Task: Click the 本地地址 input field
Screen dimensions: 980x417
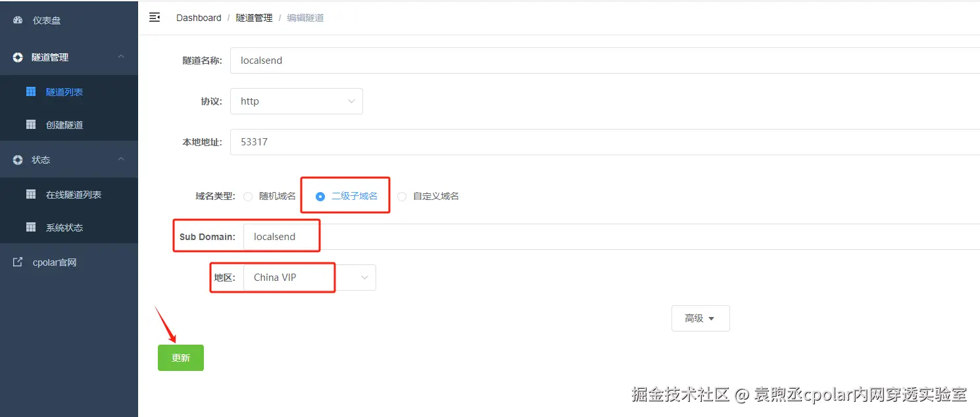Action: tap(605, 142)
